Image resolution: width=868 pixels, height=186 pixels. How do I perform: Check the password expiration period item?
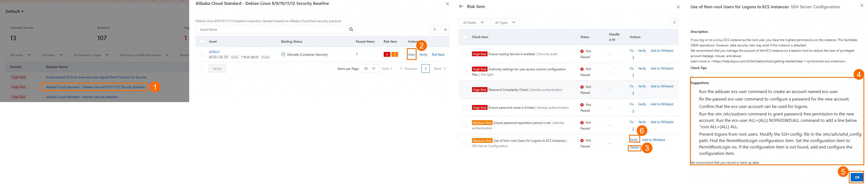[465, 126]
